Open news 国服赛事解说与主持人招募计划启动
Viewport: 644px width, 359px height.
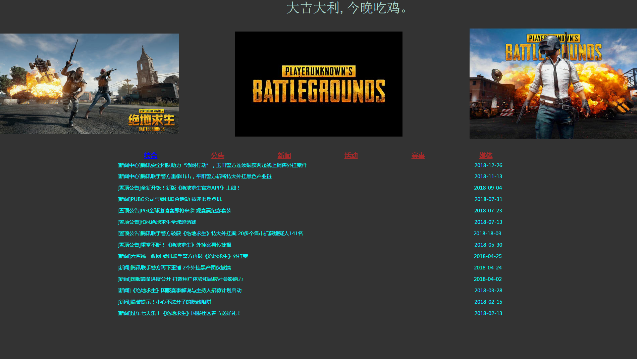(x=179, y=291)
